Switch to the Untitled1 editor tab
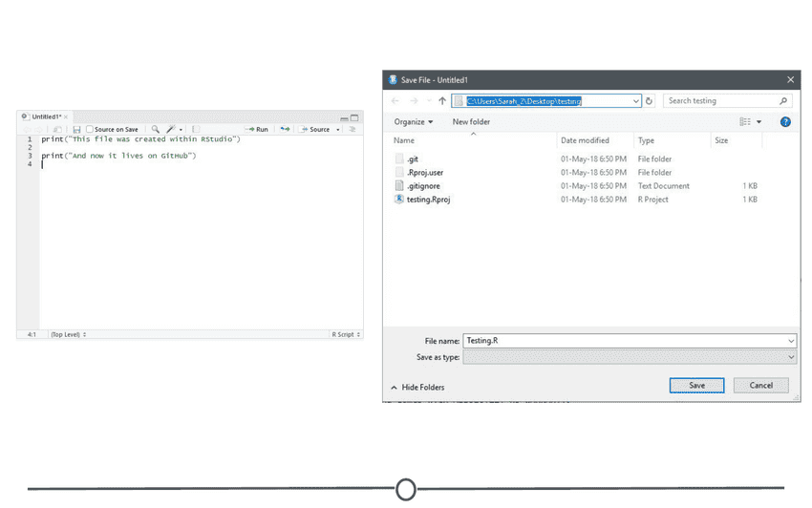The width and height of the screenshot is (812, 508). pyautogui.click(x=46, y=117)
